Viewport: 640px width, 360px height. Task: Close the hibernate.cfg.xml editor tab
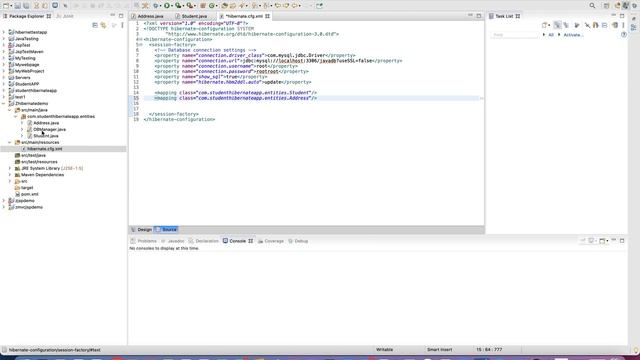pos(267,16)
